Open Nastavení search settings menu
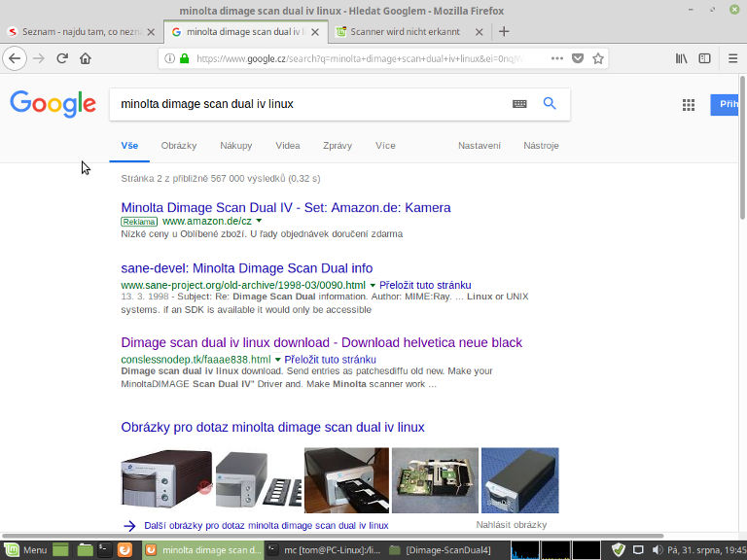This screenshot has height=560, width=747. pos(480,146)
